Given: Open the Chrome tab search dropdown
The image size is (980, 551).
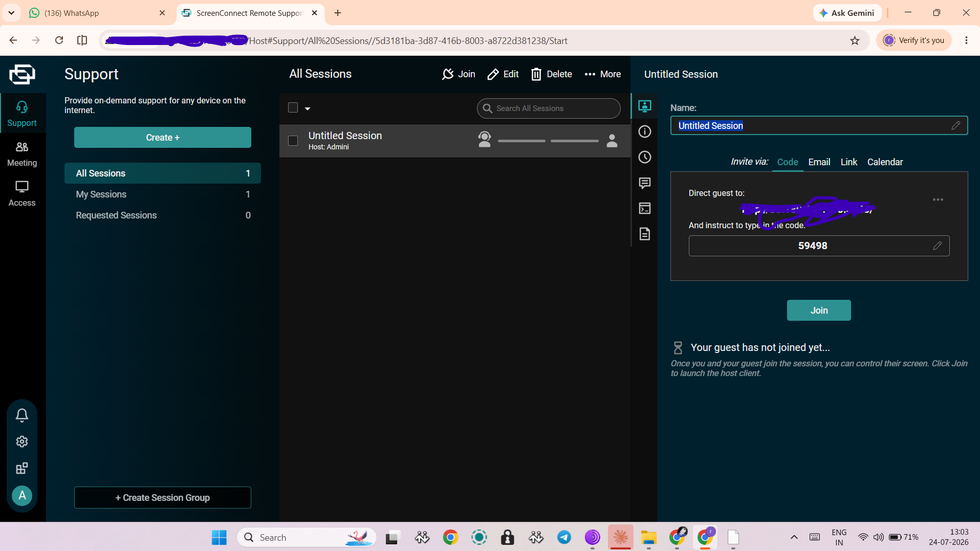Looking at the screenshot, I should (x=11, y=13).
